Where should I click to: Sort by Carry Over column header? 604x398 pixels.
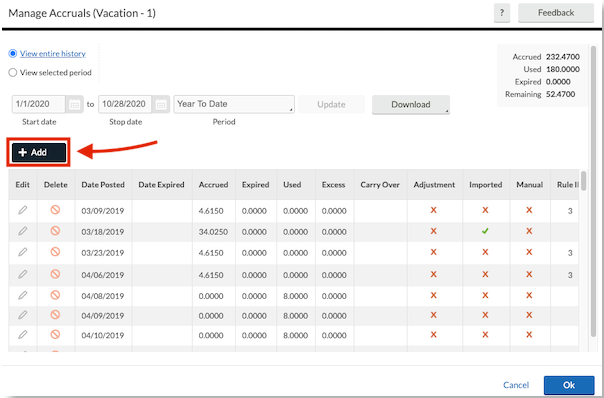click(380, 185)
